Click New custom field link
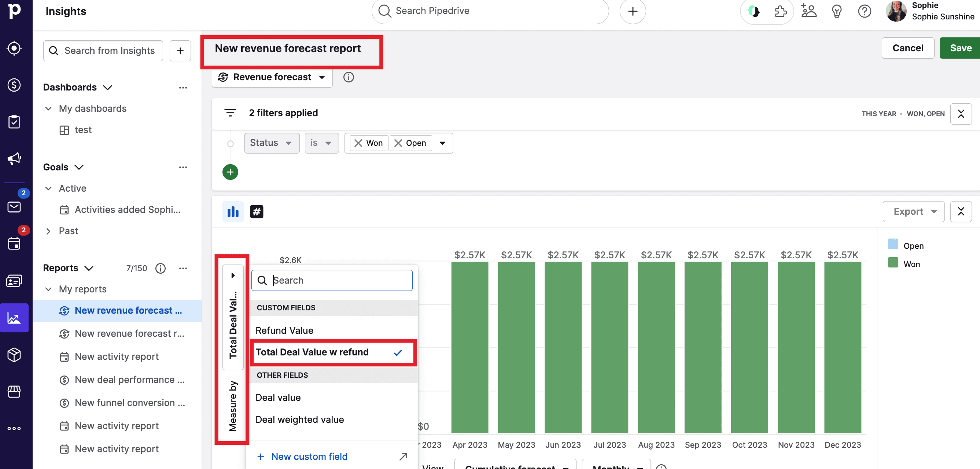This screenshot has height=469, width=980. (x=309, y=456)
